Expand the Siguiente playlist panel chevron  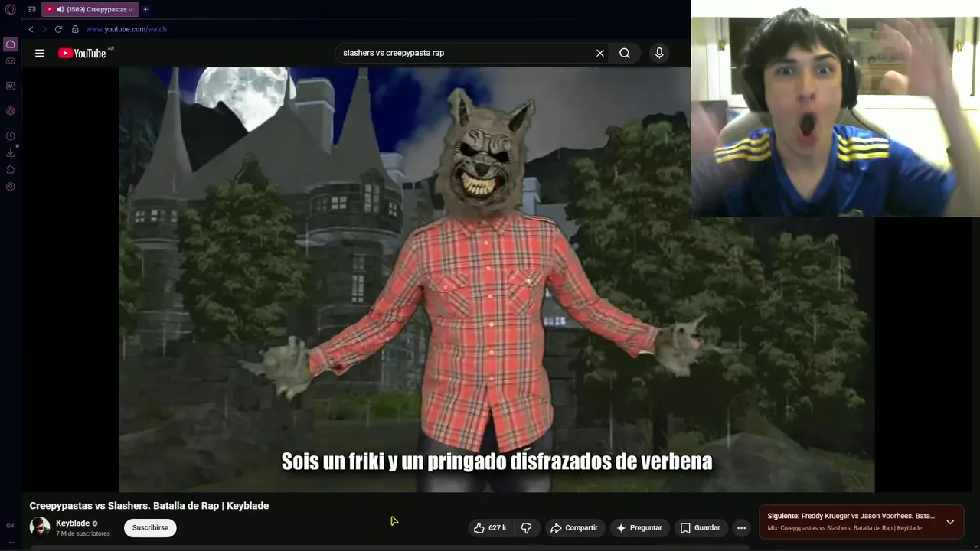pyautogui.click(x=950, y=522)
